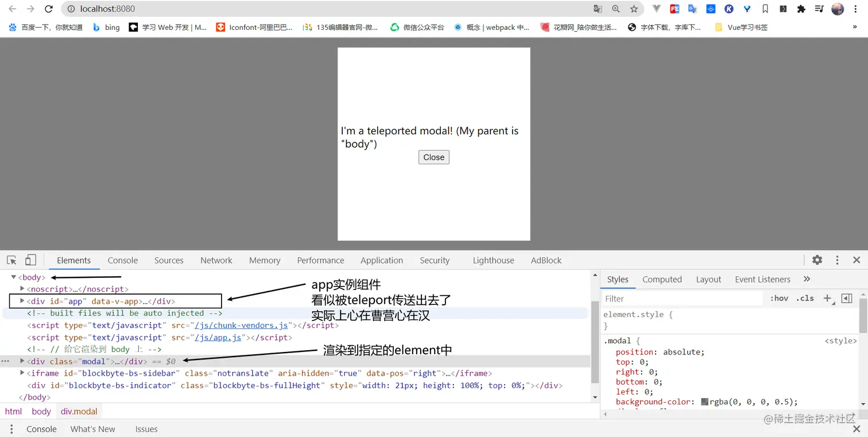Viewport: 868px width, 437px height.
Task: Toggle the device toolbar icon
Action: pyautogui.click(x=30, y=260)
